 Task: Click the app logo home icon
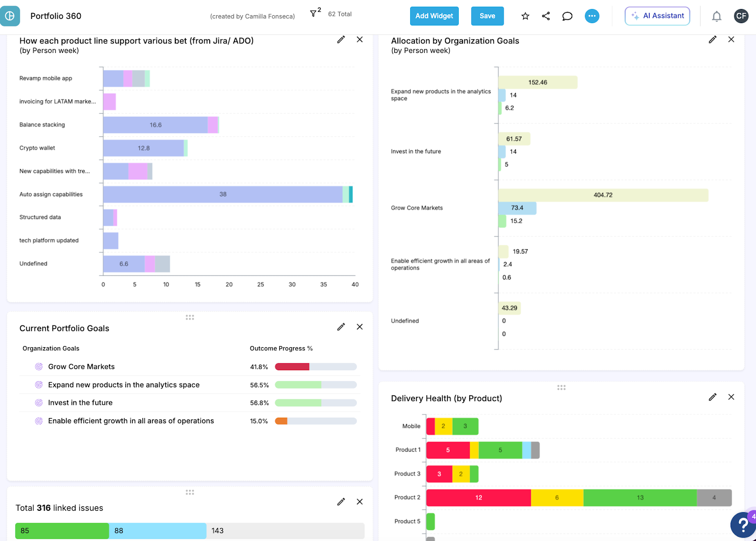tap(10, 16)
